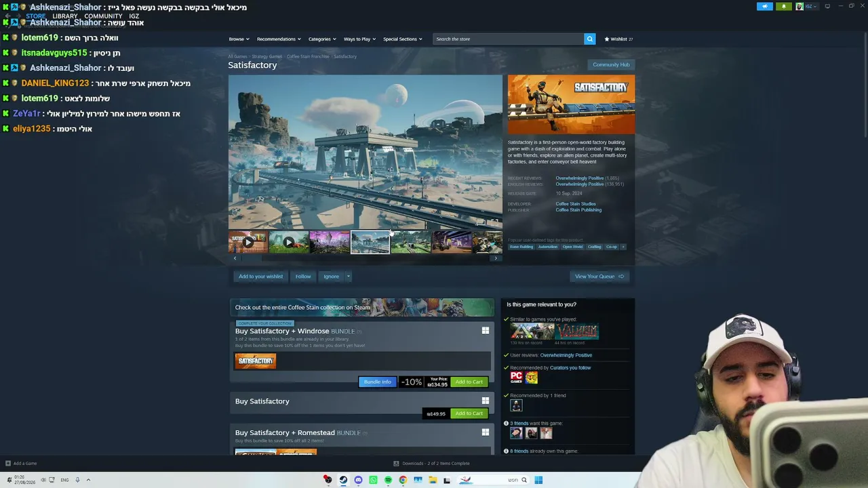Click the PC Gamer curator icon
This screenshot has height=488, width=868.
point(517,378)
